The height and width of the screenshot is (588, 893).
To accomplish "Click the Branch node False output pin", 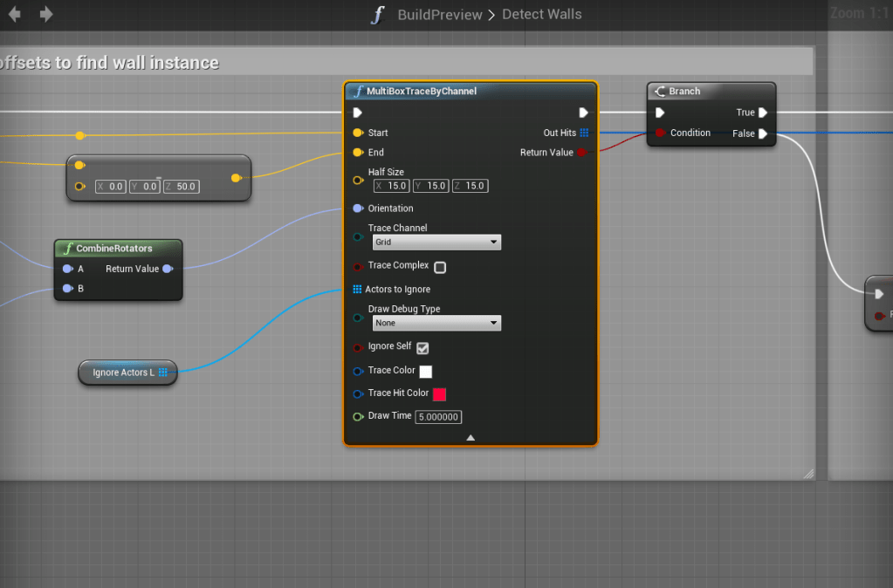I will [x=763, y=133].
